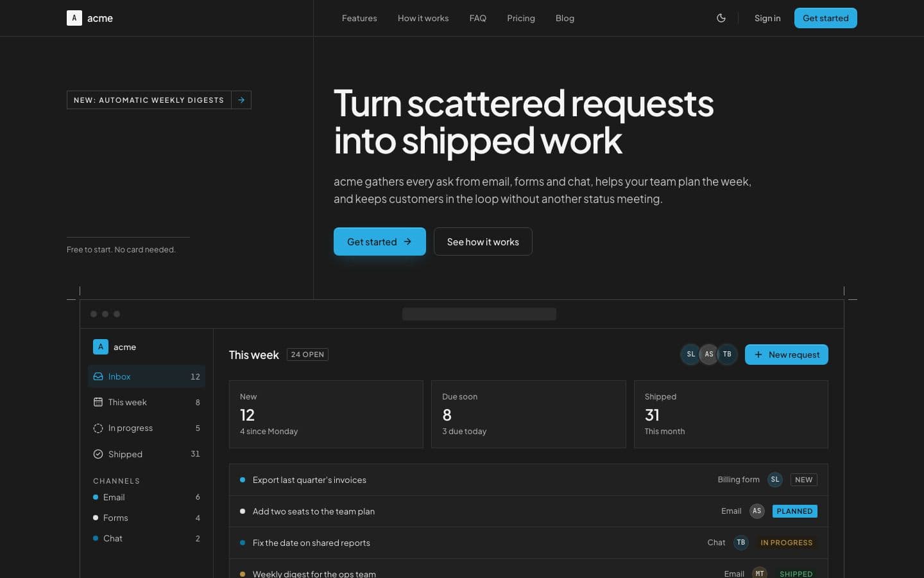
Task: Open the Due soon stats card
Action: [x=529, y=414]
